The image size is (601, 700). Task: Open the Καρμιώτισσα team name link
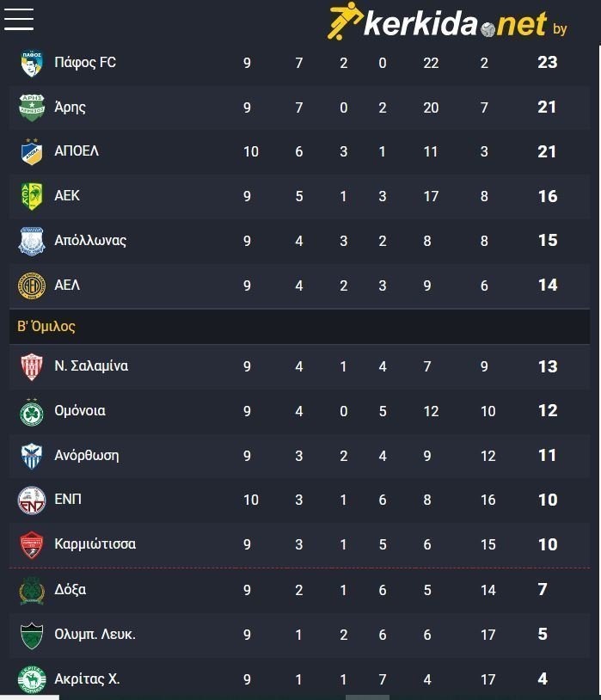[95, 544]
